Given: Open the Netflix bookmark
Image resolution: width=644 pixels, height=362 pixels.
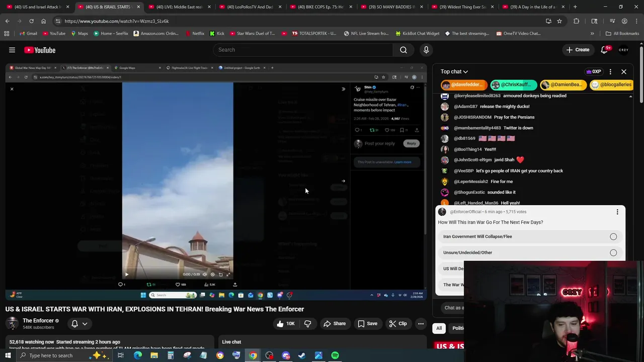Looking at the screenshot, I should [x=195, y=33].
